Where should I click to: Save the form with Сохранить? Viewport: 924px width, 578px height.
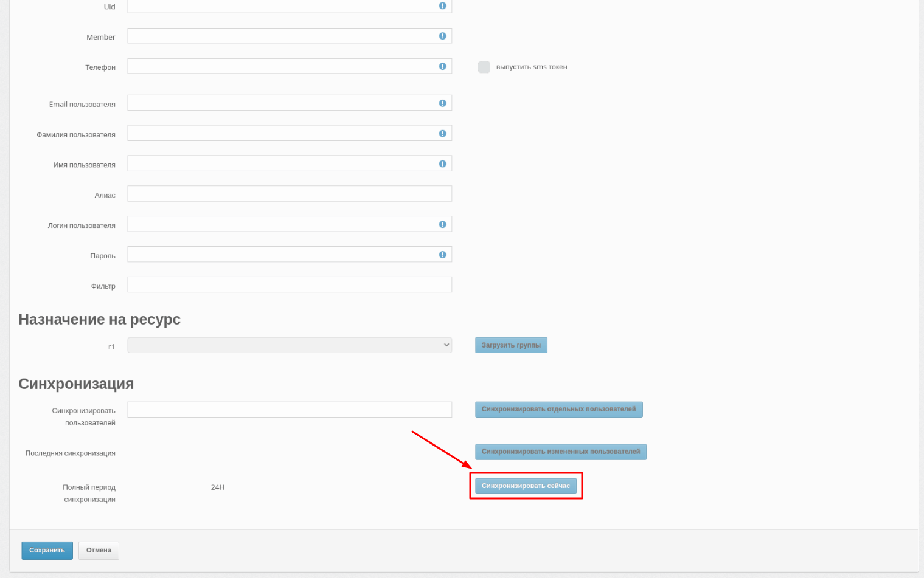(x=47, y=551)
